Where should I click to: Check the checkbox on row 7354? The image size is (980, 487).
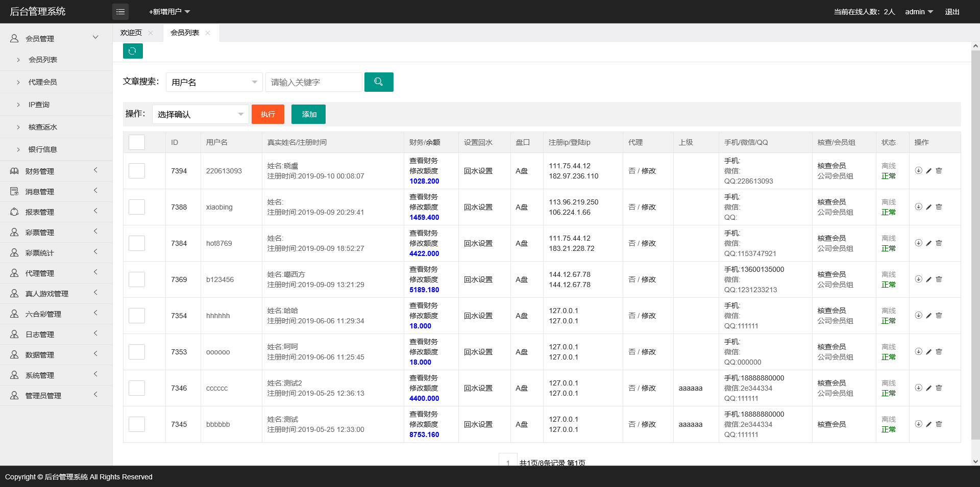point(136,315)
